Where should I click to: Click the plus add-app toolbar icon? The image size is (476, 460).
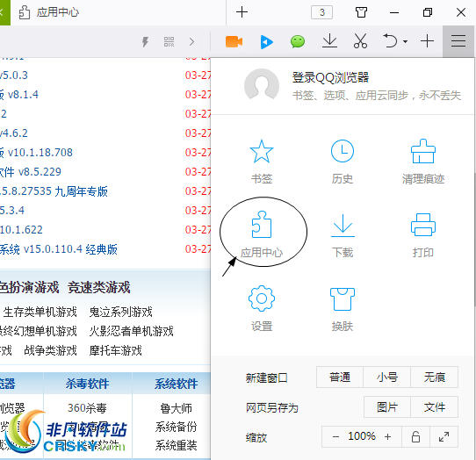coord(427,41)
